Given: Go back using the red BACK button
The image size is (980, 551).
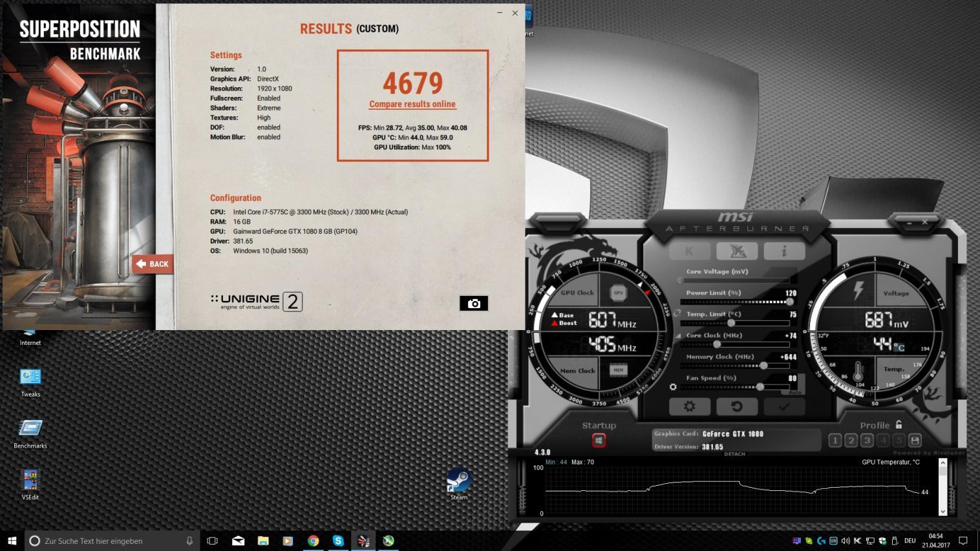Looking at the screenshot, I should [x=153, y=264].
